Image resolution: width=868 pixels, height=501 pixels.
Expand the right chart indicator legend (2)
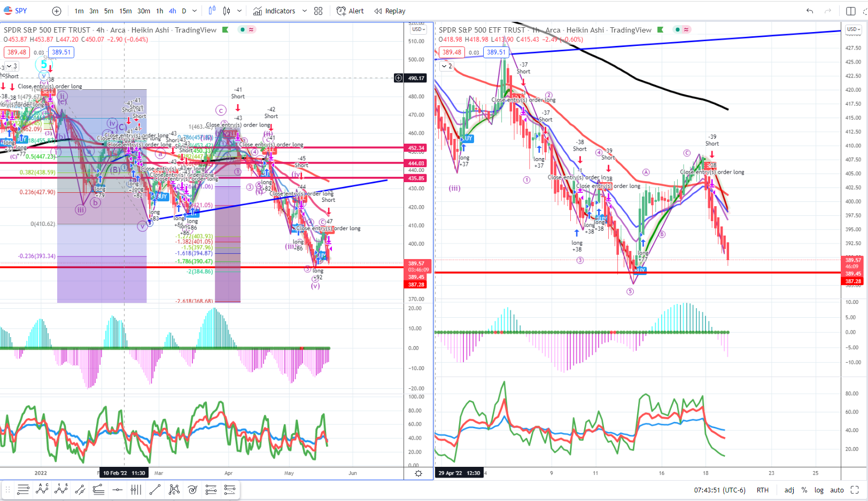[446, 66]
